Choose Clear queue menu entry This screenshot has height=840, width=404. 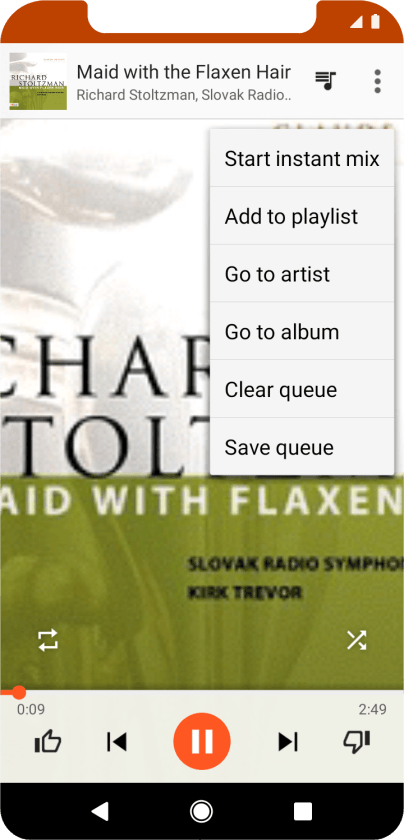(302, 389)
